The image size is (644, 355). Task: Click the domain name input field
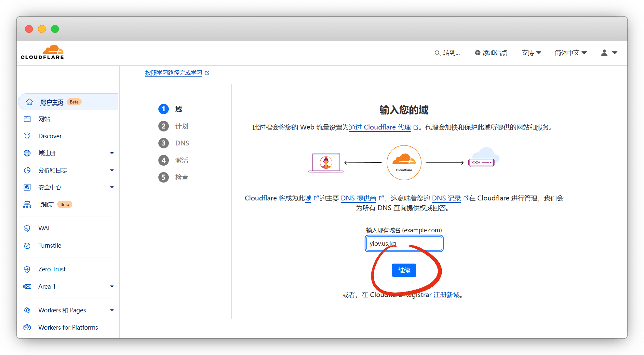(404, 243)
